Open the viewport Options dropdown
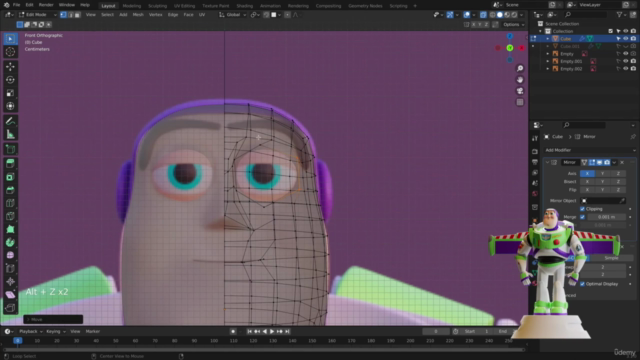640x360 pixels. [513, 24]
